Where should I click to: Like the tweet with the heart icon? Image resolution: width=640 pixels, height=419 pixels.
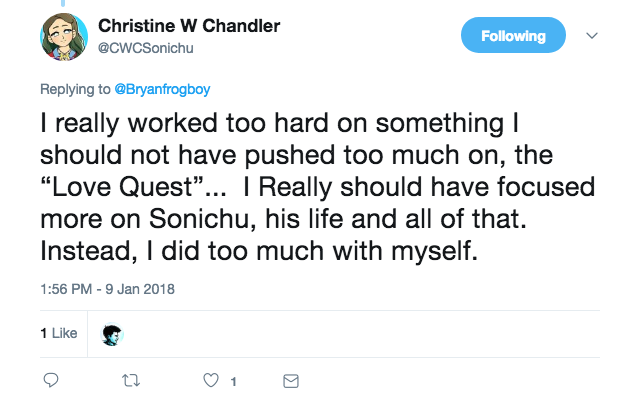pos(211,380)
